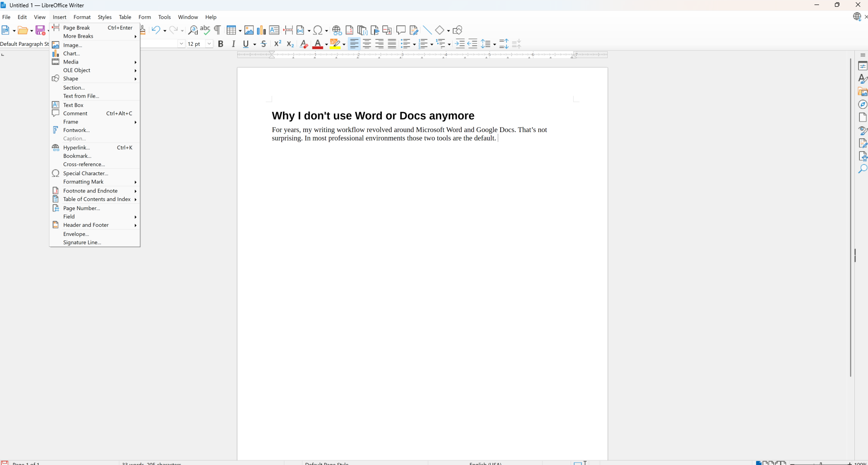This screenshot has height=465, width=868.
Task: Click Insert Special Character omega icon
Action: tap(318, 30)
